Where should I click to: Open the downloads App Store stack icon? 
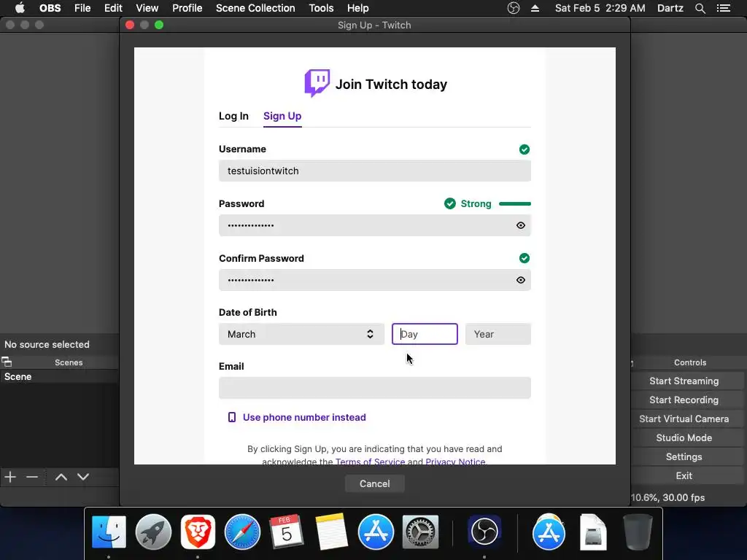tap(549, 532)
